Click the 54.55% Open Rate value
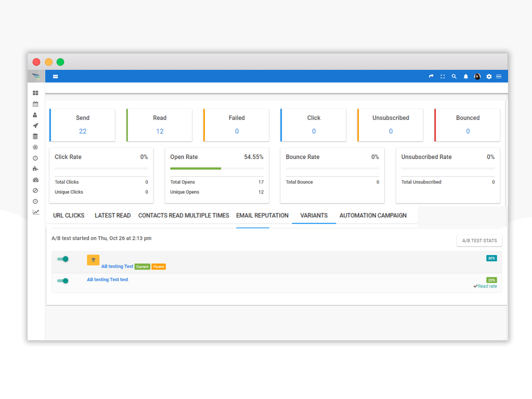The width and height of the screenshot is (532, 399). pyautogui.click(x=254, y=157)
